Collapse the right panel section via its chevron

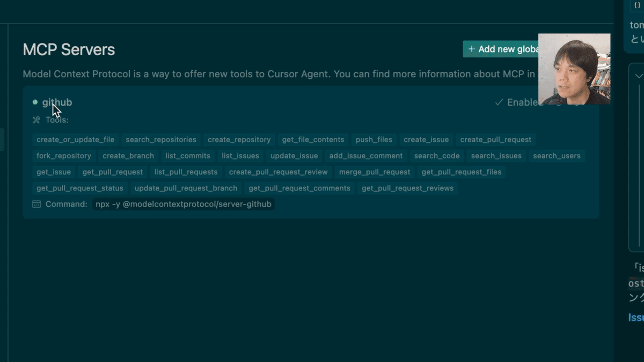638,76
